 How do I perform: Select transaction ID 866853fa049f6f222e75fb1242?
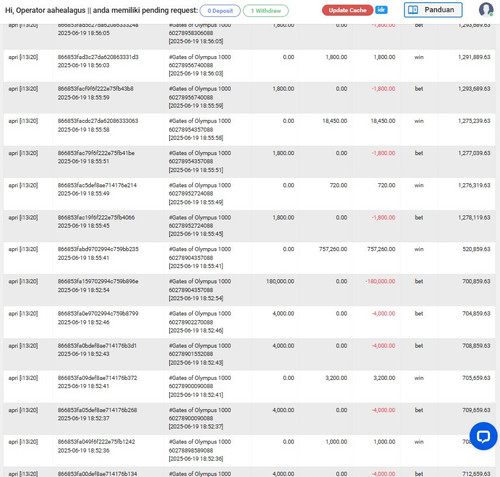point(96,442)
